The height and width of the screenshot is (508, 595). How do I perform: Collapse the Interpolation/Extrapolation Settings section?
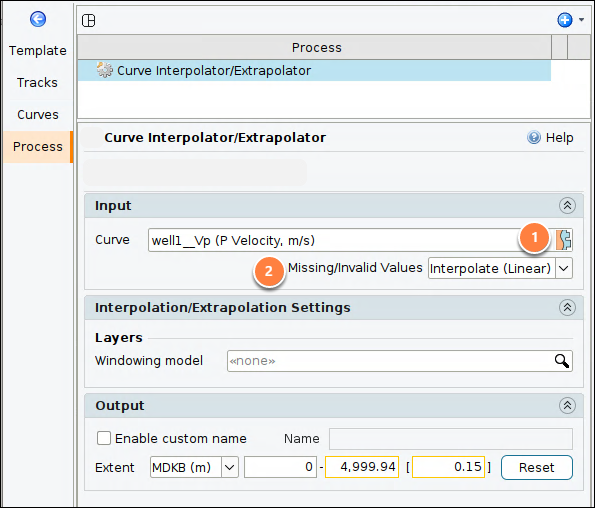[567, 307]
